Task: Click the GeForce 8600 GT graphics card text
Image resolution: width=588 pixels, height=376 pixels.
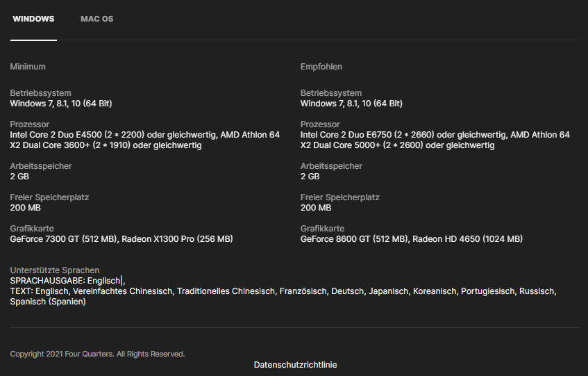Action: point(354,239)
